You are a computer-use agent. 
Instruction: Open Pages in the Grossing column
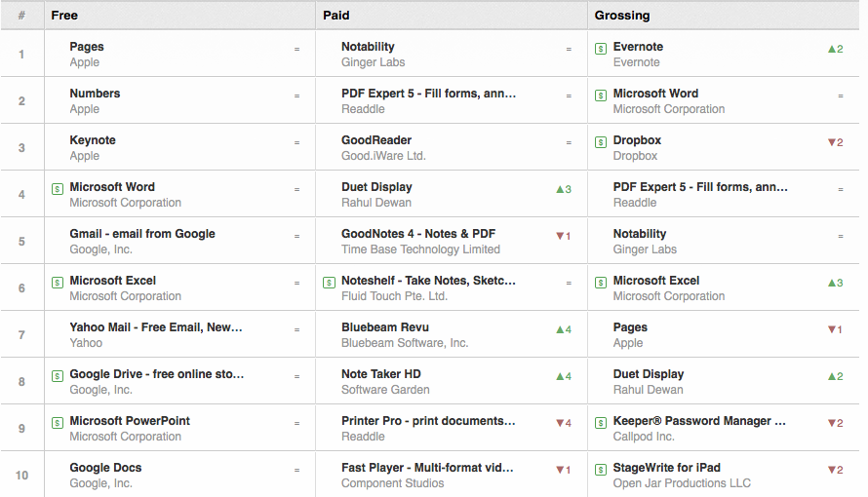(x=630, y=327)
